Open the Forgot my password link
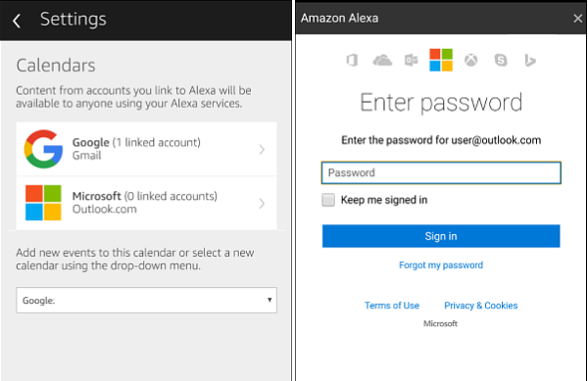 (441, 265)
